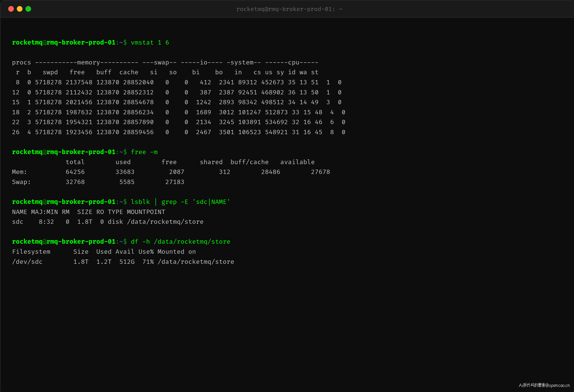Viewport: 574px width, 392px height.
Task: Click the 'Mounted on' header in df output
Action: pyautogui.click(x=177, y=251)
